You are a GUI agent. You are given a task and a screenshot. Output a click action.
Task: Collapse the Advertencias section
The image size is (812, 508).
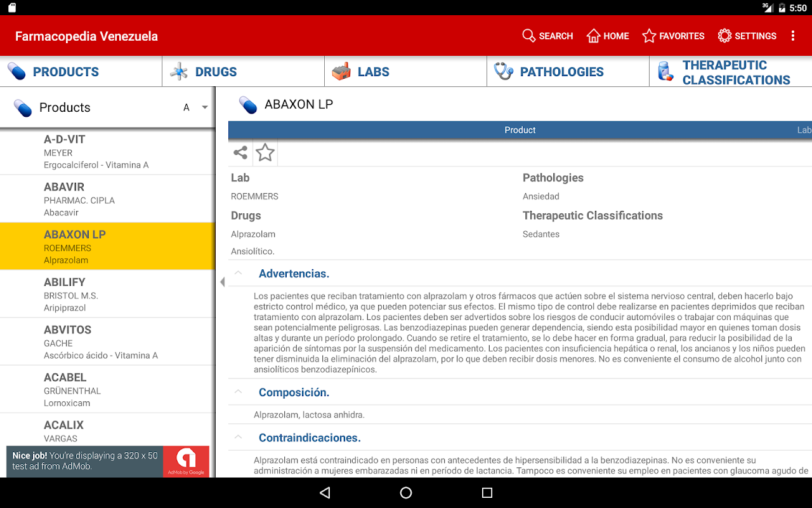[x=239, y=273]
